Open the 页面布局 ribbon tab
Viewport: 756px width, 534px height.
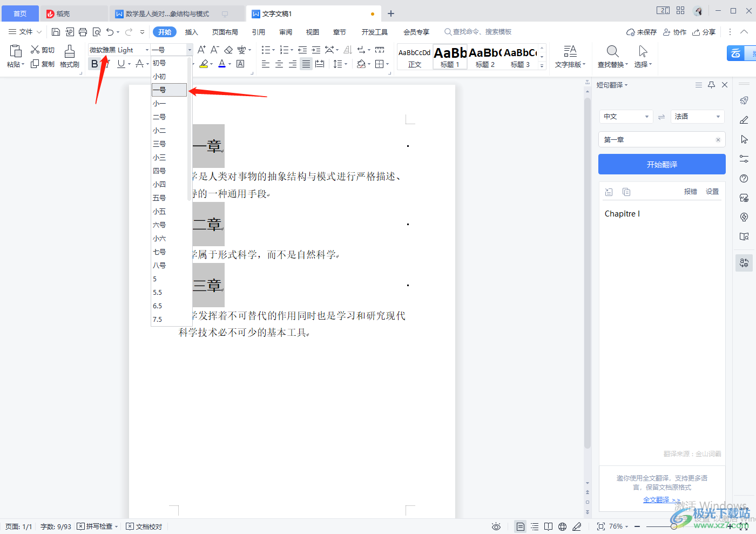225,32
